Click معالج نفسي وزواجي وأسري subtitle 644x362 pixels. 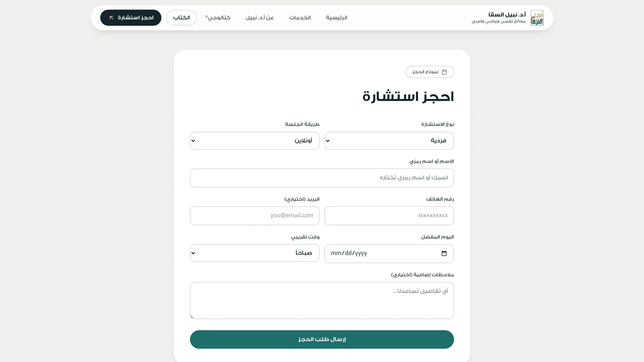click(x=499, y=21)
